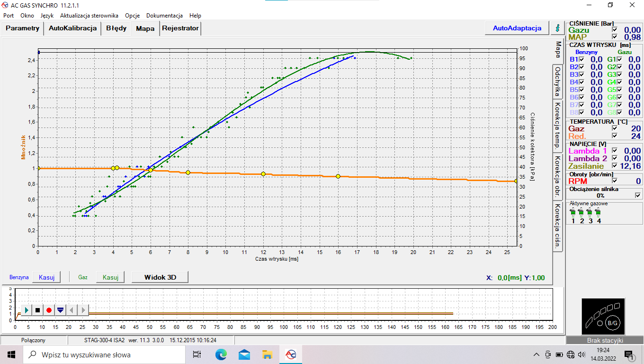This screenshot has height=364, width=644.
Task: Open the Help menu
Action: click(195, 15)
